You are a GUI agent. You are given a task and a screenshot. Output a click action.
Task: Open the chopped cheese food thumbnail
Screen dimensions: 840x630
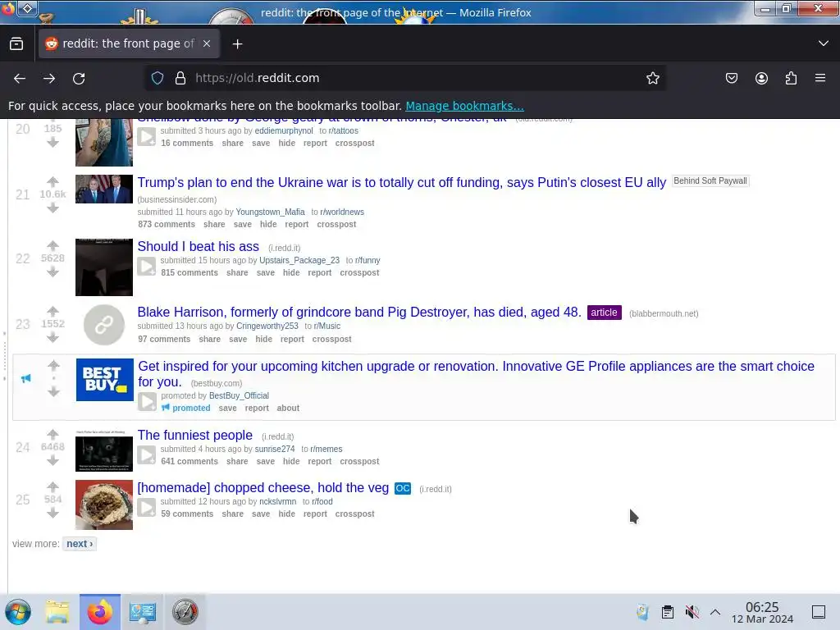104,504
